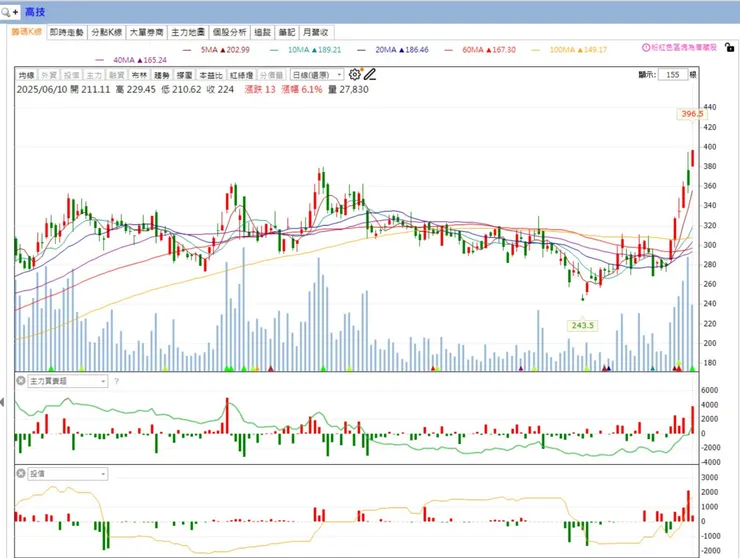Toggle the 均線 moving average overlay
The height and width of the screenshot is (558, 740).
tap(26, 75)
